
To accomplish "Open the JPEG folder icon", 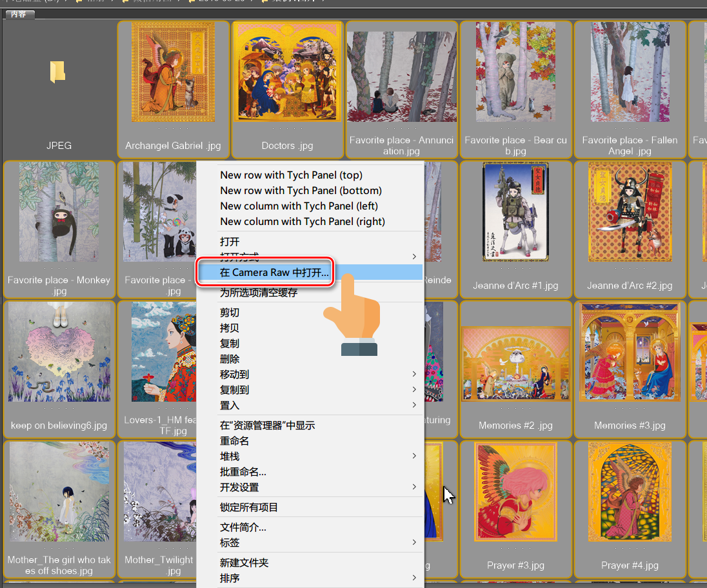I will click(57, 72).
